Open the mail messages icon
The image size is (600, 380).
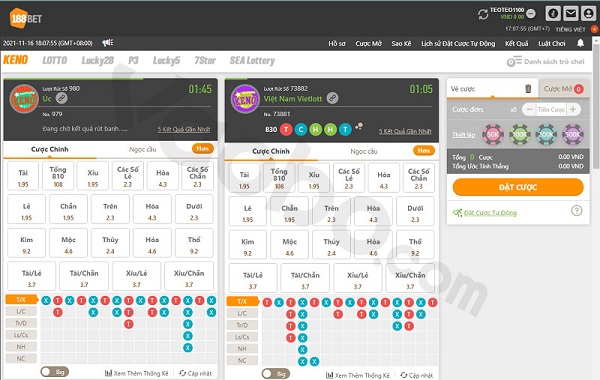click(x=571, y=13)
